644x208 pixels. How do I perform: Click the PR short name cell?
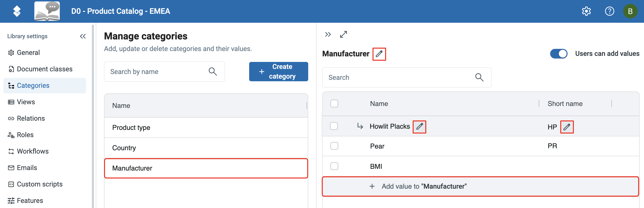[552, 146]
